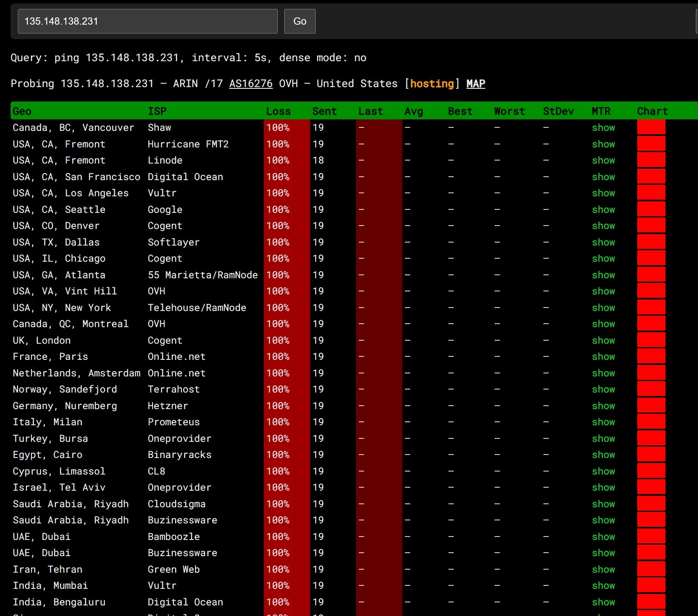
Task: Show MTR for the Tel Aviv Oneprovider row
Action: tap(603, 488)
